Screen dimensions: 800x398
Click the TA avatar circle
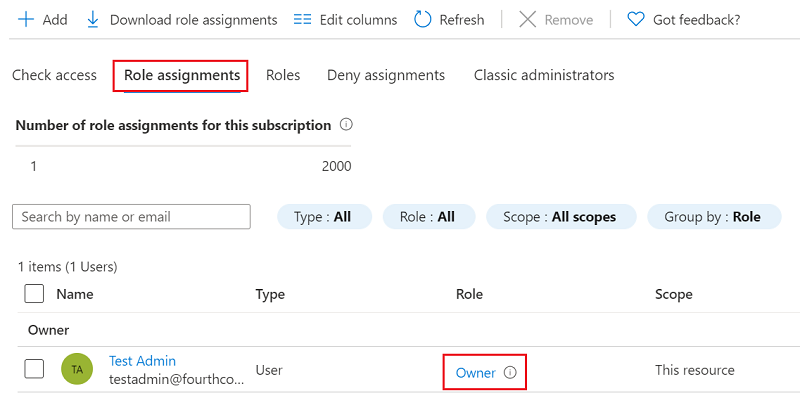77,369
